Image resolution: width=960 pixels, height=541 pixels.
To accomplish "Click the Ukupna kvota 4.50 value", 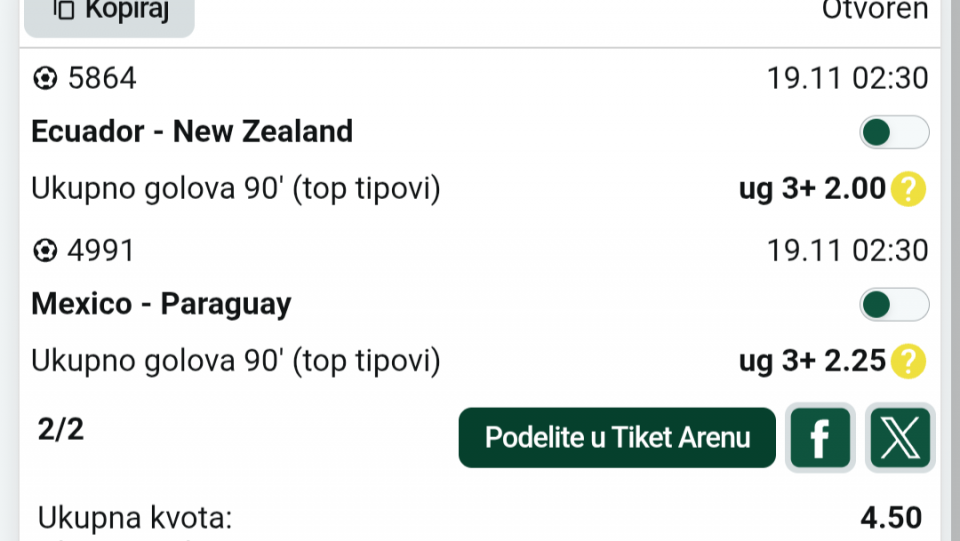I will [x=890, y=517].
